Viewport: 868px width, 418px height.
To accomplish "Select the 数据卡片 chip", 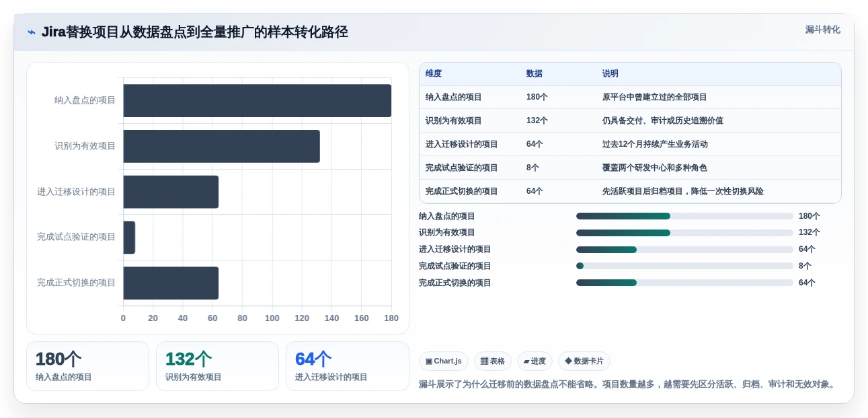I will click(584, 361).
